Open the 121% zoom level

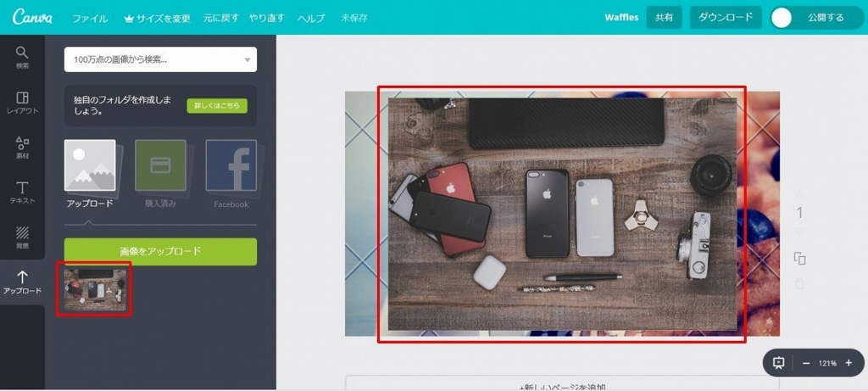[x=827, y=363]
